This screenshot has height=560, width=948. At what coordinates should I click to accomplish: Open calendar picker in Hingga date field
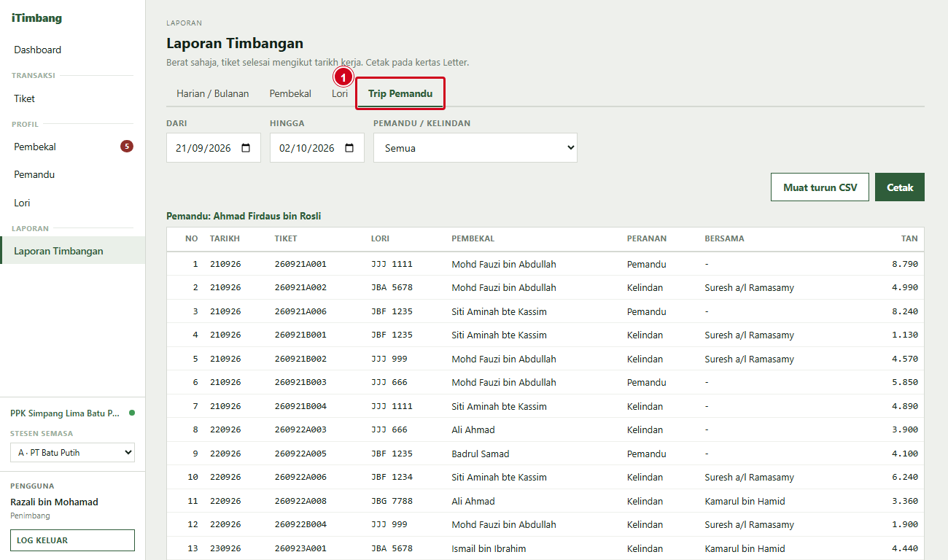pyautogui.click(x=349, y=148)
